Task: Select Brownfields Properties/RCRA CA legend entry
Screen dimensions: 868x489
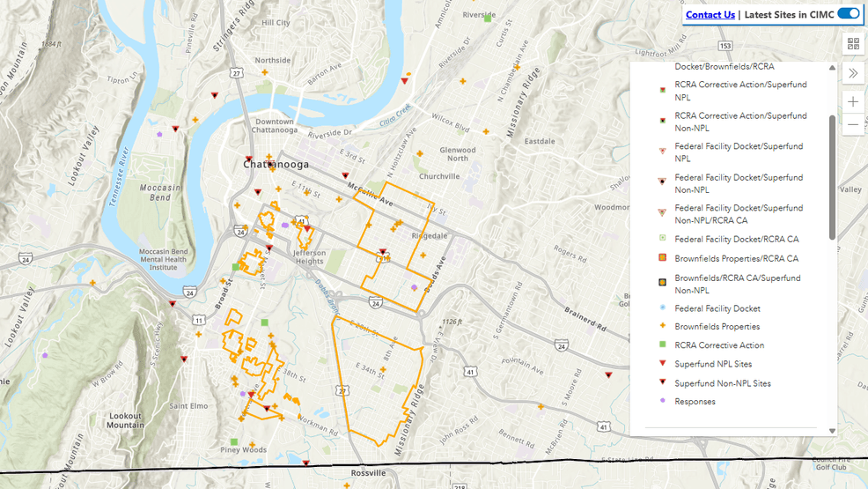Action: tap(736, 259)
